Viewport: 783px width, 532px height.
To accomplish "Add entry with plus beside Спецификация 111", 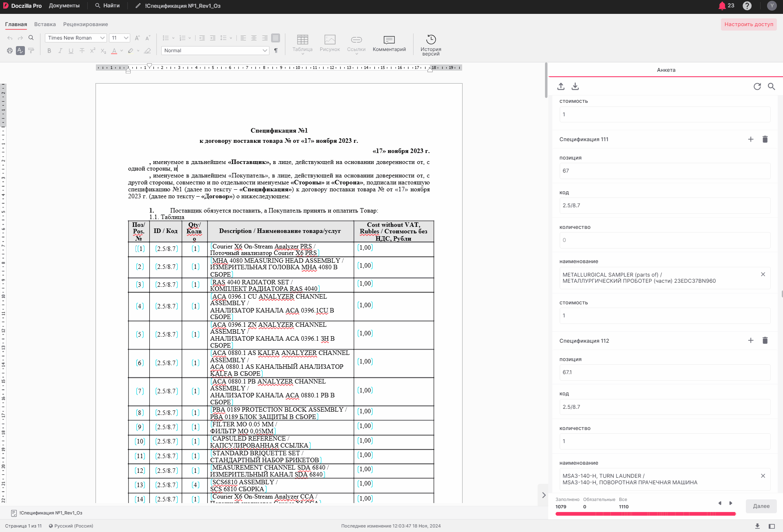I will click(751, 140).
